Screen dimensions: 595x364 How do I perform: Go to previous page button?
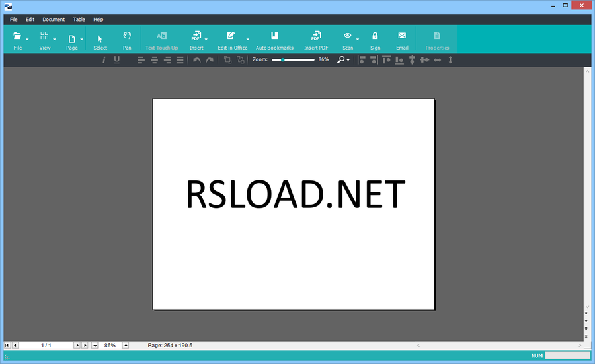click(15, 346)
